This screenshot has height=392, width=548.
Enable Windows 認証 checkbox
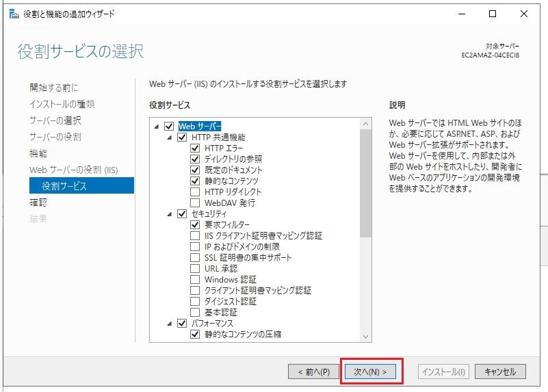pos(195,280)
